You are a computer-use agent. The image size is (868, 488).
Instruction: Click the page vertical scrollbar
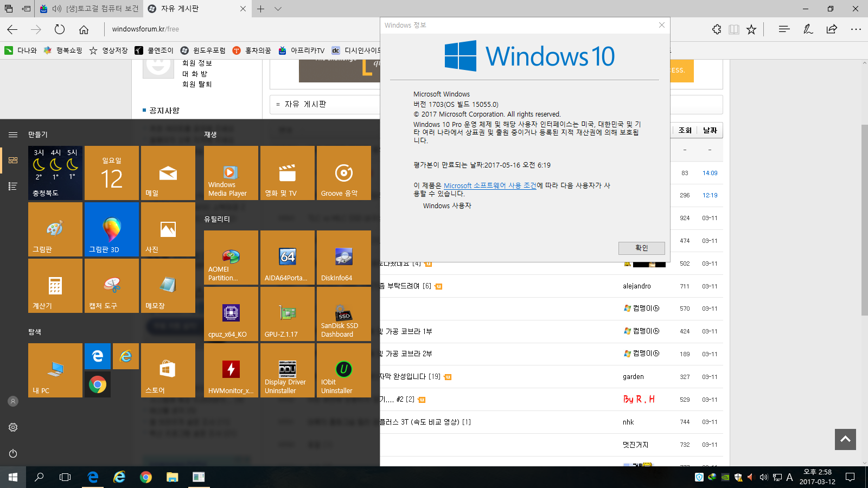[x=865, y=220]
